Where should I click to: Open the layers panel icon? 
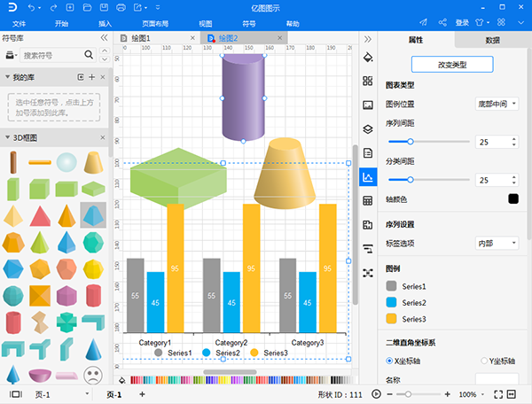click(x=368, y=129)
